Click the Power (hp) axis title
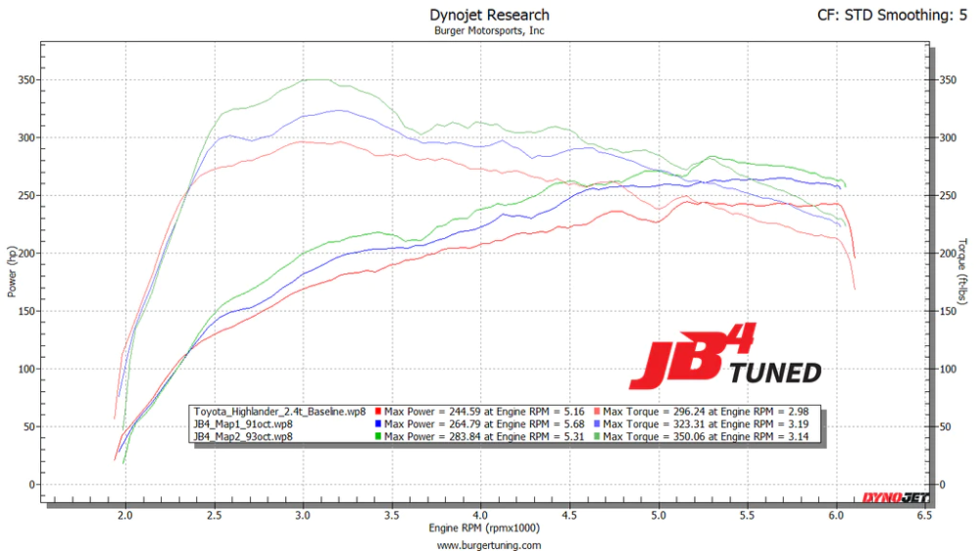The width and height of the screenshot is (980, 551). [x=12, y=273]
